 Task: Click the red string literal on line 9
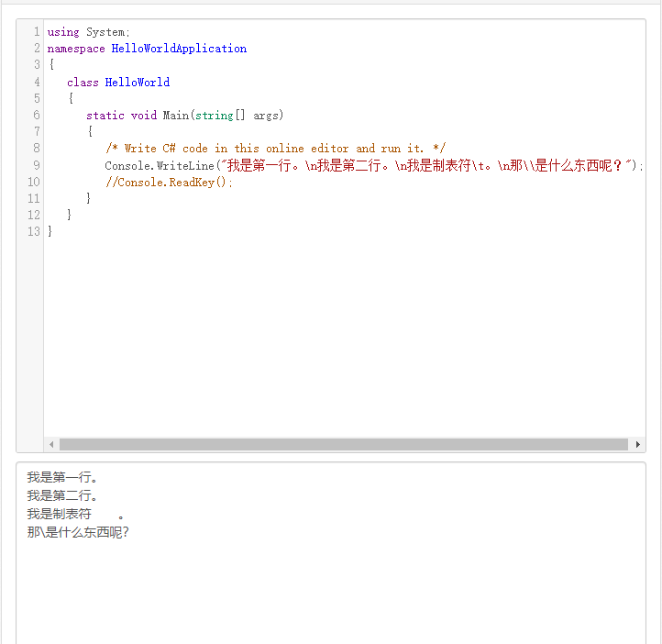coord(426,165)
